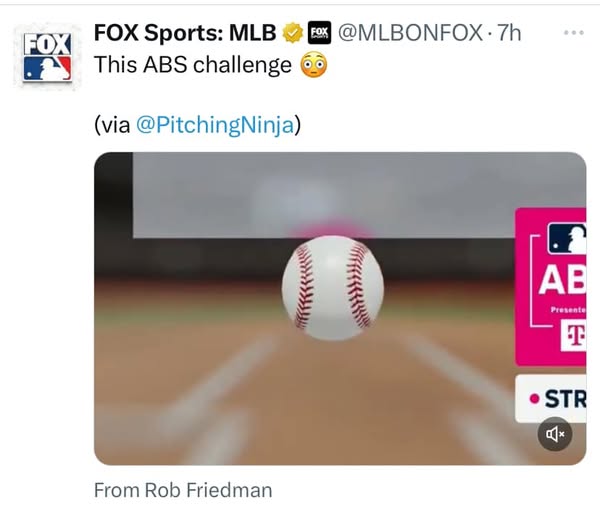Open the FOX Sports MLB profile avatar
600x508 pixels.
click(x=47, y=56)
